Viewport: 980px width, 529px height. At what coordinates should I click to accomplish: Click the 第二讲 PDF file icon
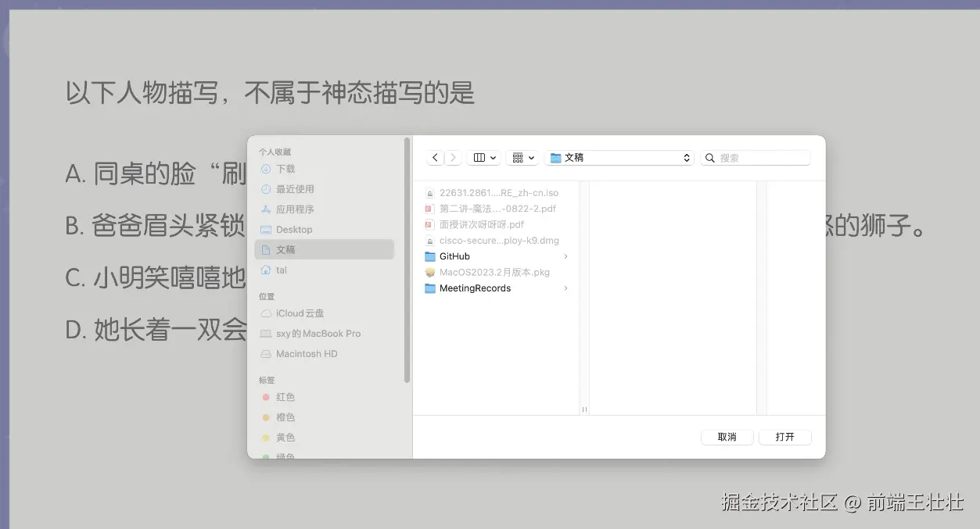[429, 209]
